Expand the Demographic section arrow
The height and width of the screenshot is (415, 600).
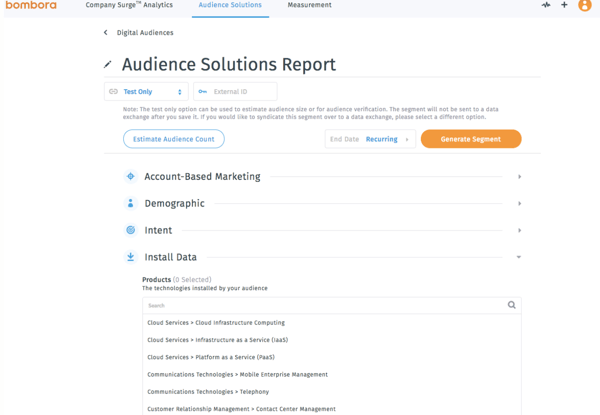(519, 204)
